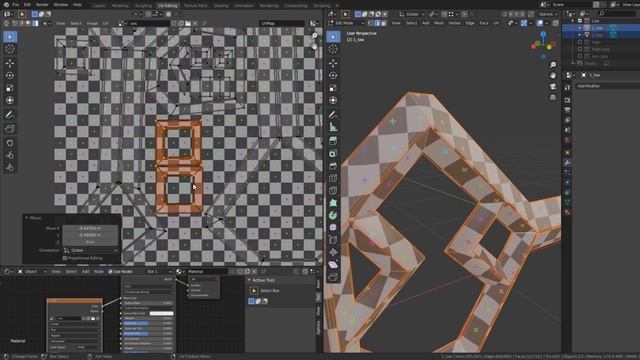Activate 3D viewport Annotate tool
Screen dimensions: 640x360
click(333, 115)
